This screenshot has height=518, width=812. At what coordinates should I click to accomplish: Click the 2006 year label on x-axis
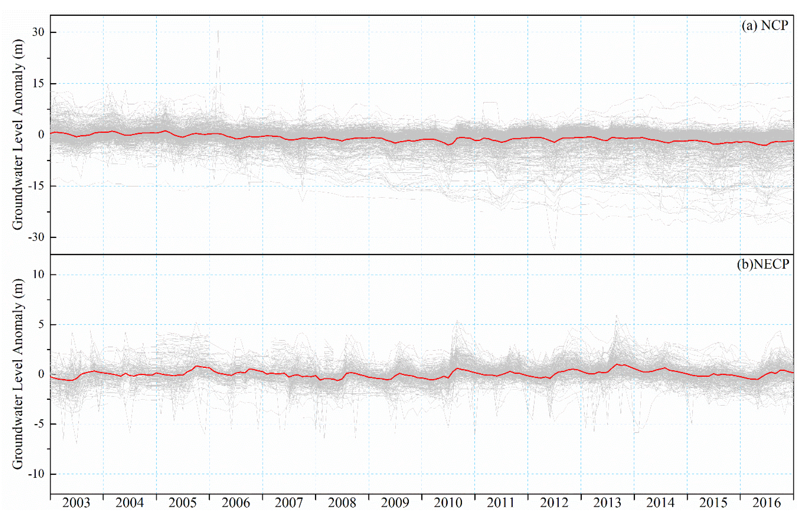236,503
